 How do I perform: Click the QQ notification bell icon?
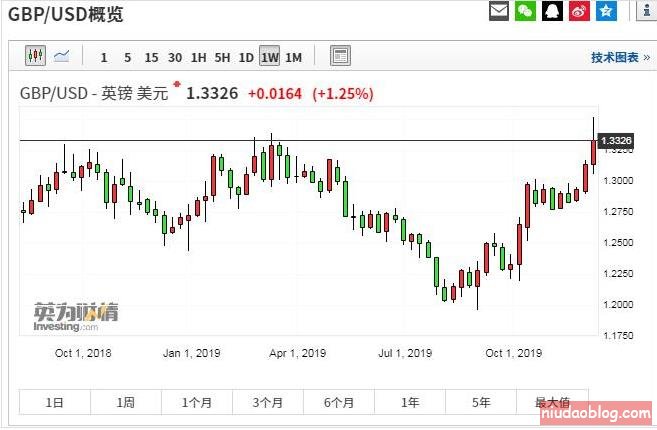coord(553,12)
